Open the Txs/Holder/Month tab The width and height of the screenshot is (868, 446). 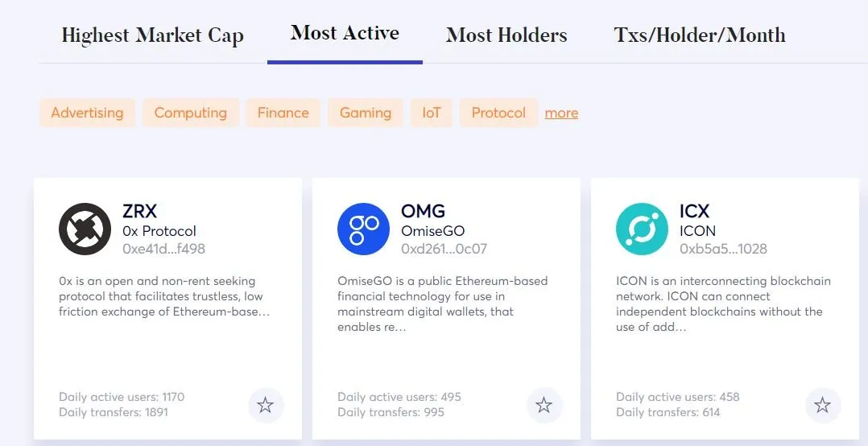click(x=700, y=35)
